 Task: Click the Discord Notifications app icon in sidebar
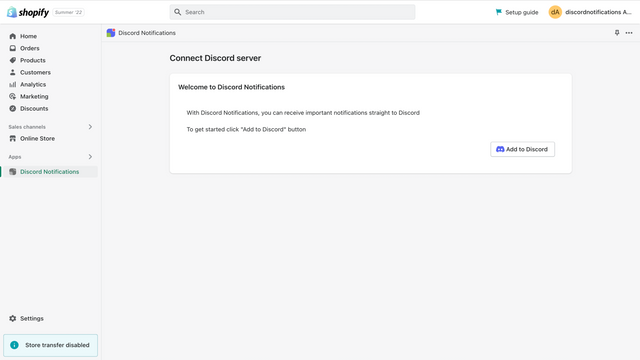coord(13,172)
